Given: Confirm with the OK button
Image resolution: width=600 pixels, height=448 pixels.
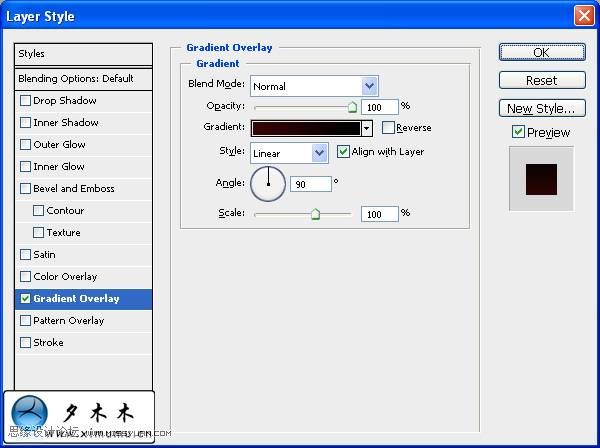Looking at the screenshot, I should (542, 52).
